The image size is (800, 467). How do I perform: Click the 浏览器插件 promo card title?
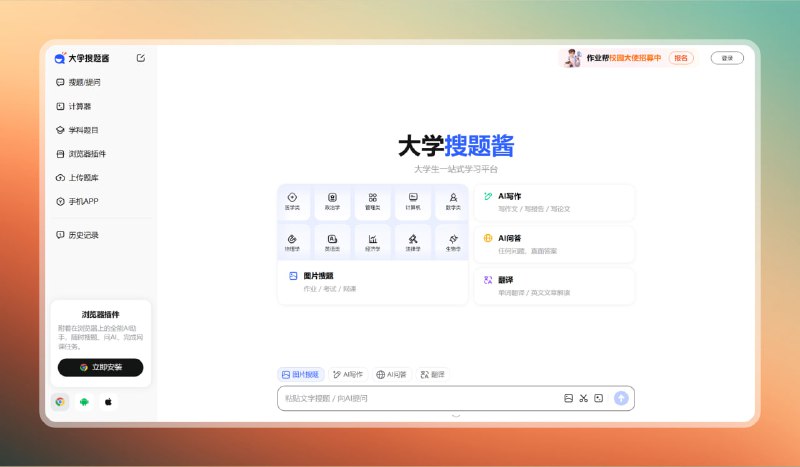101,314
